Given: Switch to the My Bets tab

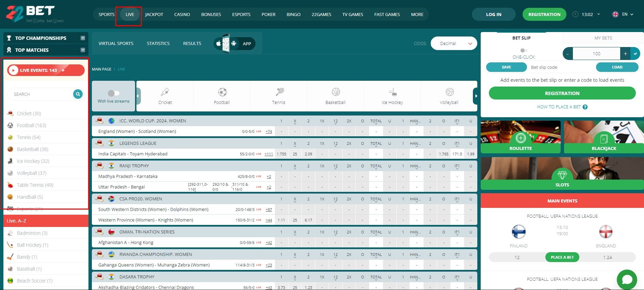Looking at the screenshot, I should click(x=603, y=38).
